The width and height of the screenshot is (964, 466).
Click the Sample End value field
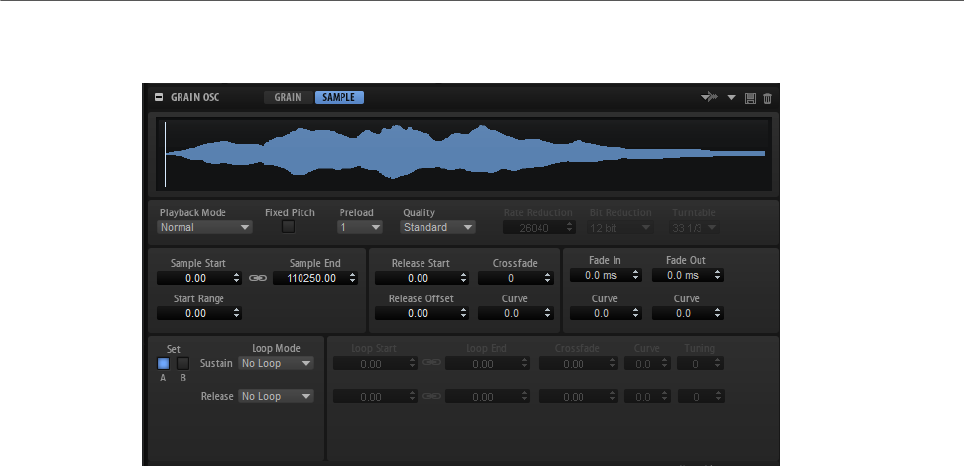tap(315, 278)
